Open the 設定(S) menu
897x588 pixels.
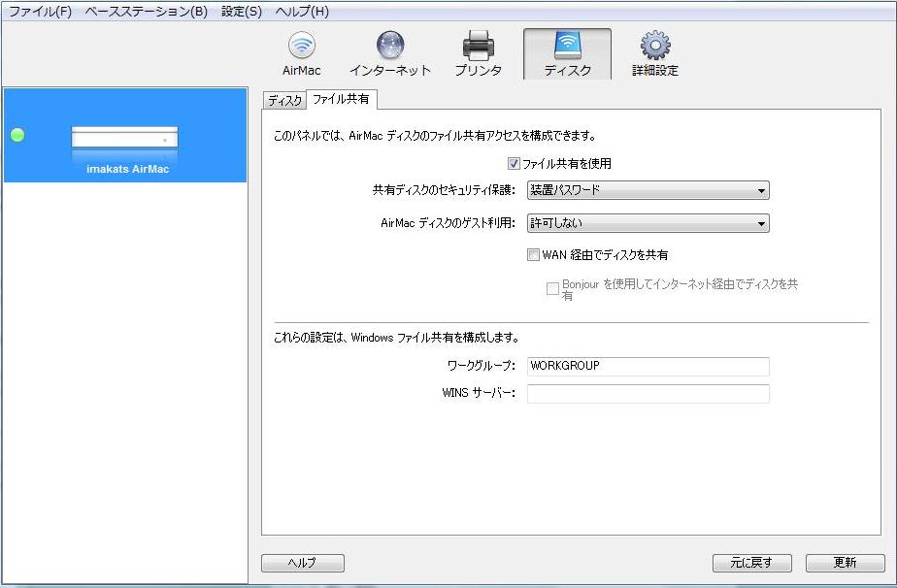coord(242,12)
